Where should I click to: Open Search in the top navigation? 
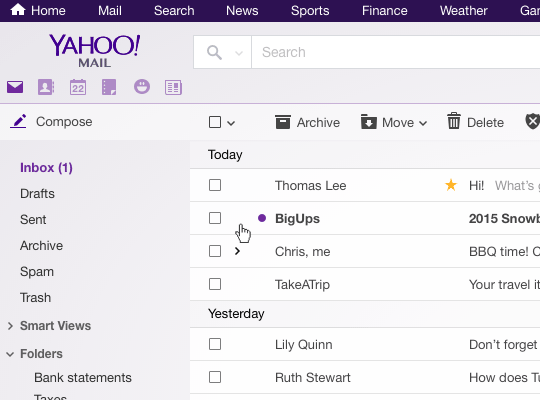pos(174,11)
